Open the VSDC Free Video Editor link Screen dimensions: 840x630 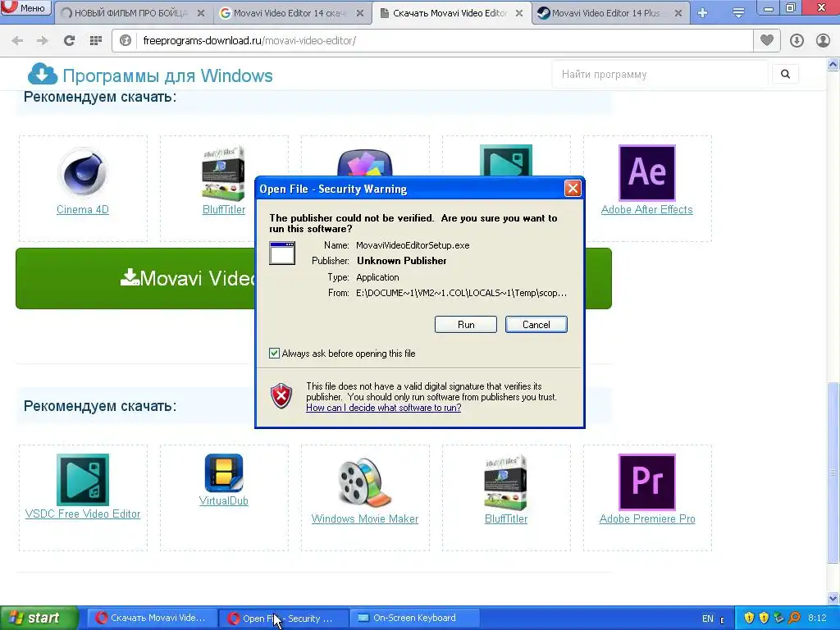click(x=83, y=514)
